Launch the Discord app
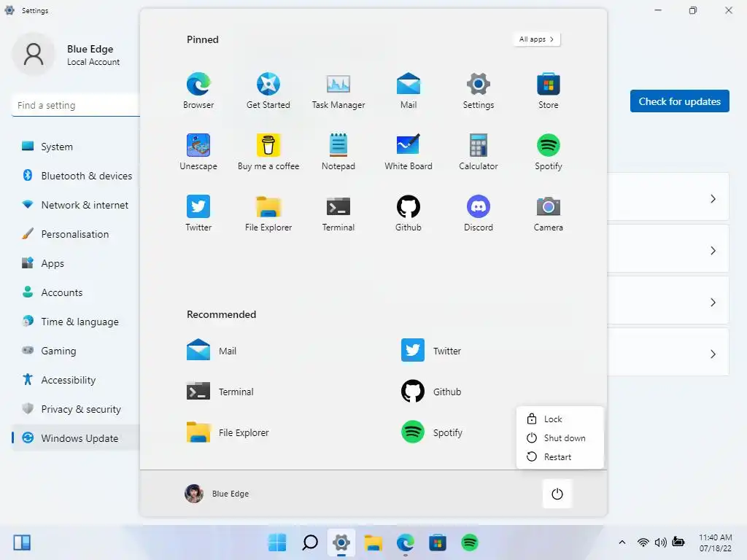Screen dimensions: 747x560 pyautogui.click(x=479, y=213)
